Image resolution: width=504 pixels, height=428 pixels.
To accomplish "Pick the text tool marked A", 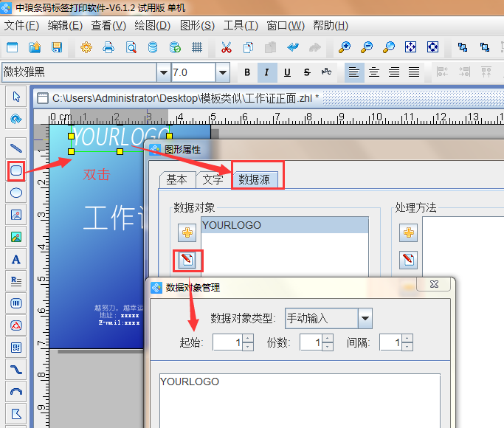I will 15,259.
